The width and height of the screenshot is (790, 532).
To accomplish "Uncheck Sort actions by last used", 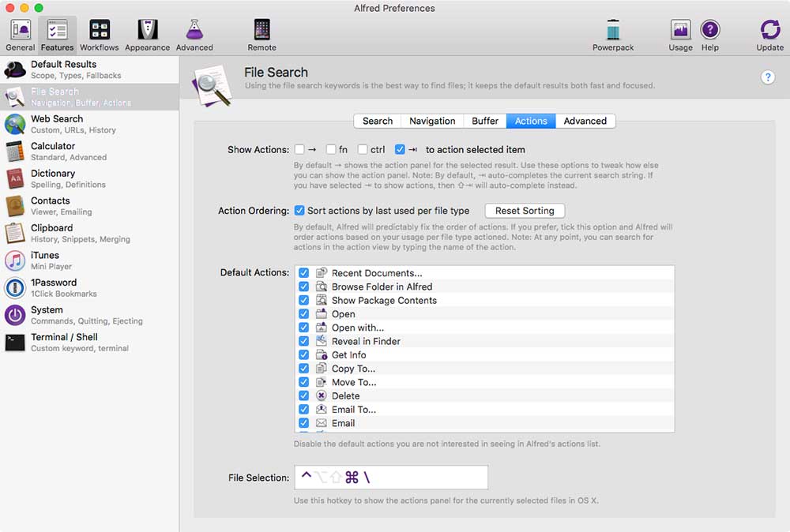I will pyautogui.click(x=303, y=211).
